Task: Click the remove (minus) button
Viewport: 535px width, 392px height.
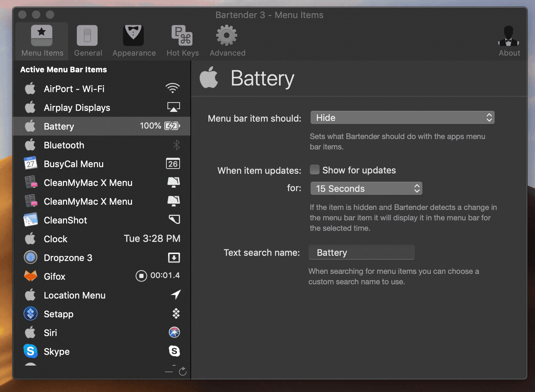Action: [169, 372]
